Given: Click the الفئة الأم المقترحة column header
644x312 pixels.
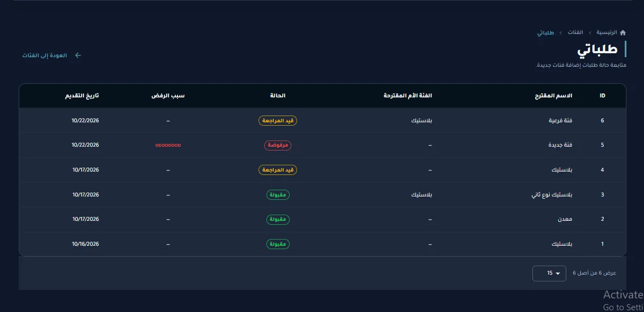Looking at the screenshot, I should (408, 96).
